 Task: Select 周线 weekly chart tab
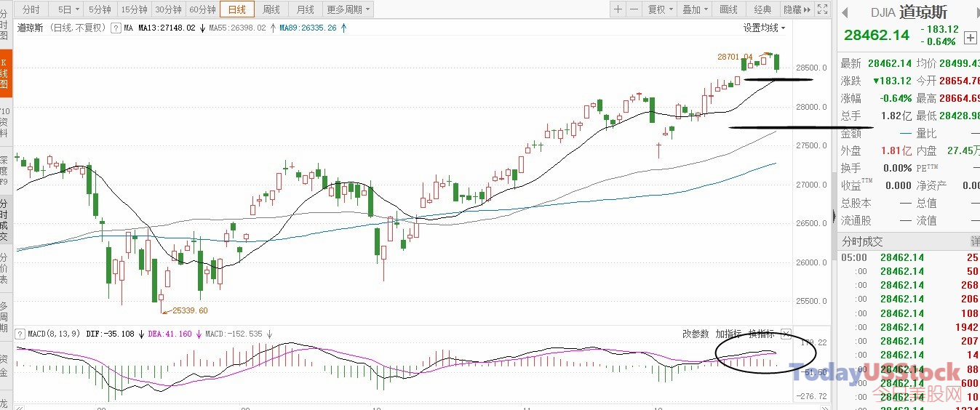(271, 9)
